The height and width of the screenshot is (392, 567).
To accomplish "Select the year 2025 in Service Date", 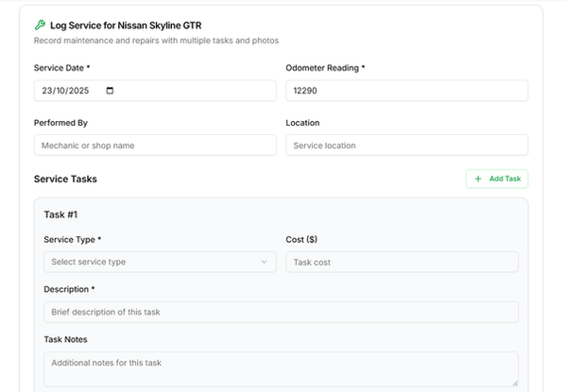I will click(80, 91).
